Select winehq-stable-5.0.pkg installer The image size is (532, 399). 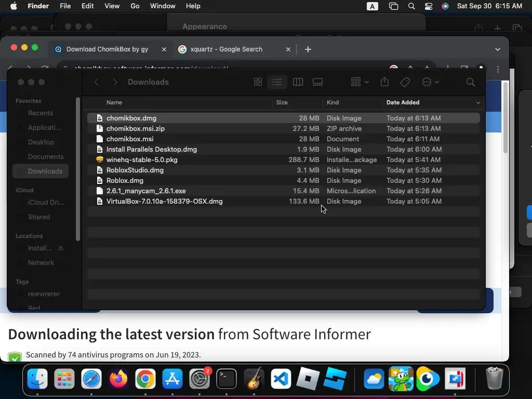[x=283, y=160]
